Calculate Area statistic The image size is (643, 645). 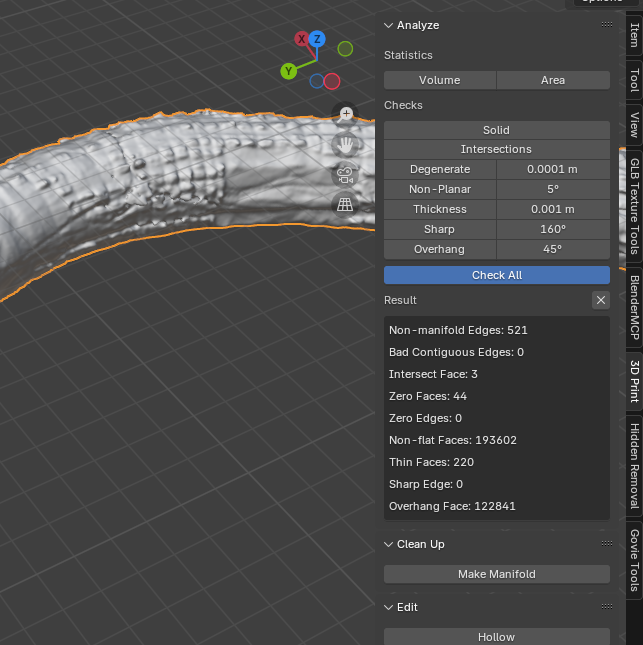coord(553,80)
